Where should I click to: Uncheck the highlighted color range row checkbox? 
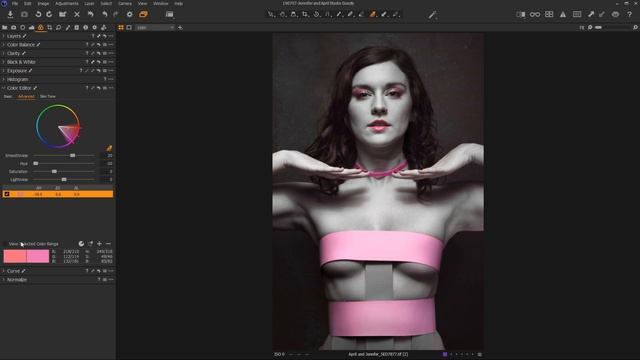click(7, 194)
